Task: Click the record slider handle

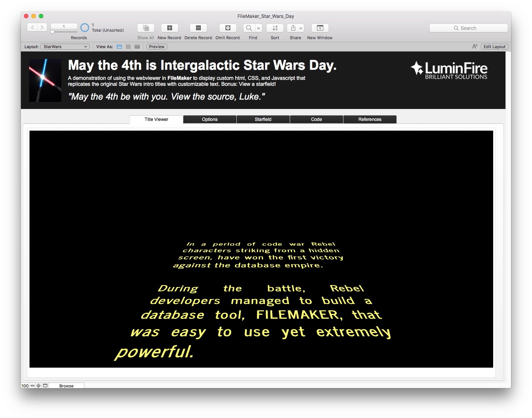Action: click(53, 32)
